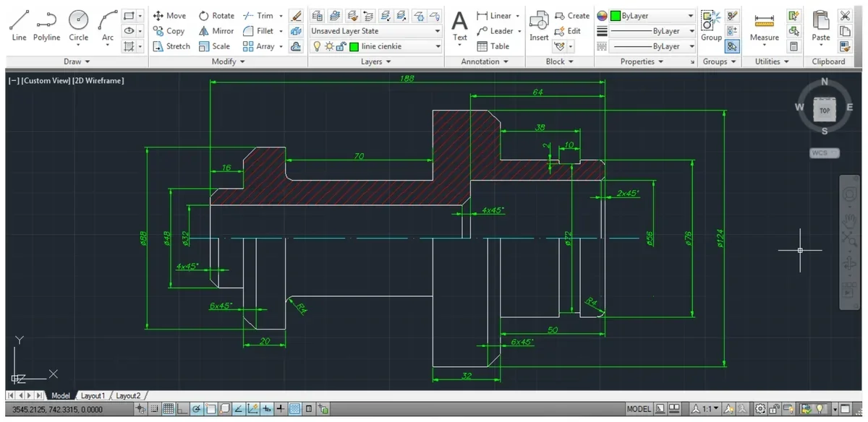Select the Stretch tool
Image resolution: width=868 pixels, height=422 pixels.
click(x=171, y=46)
